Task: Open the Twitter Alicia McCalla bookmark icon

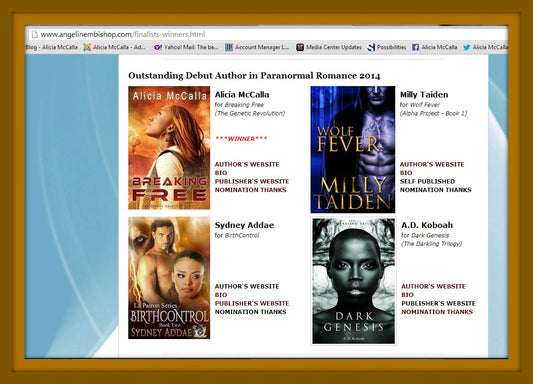Action: (x=467, y=47)
